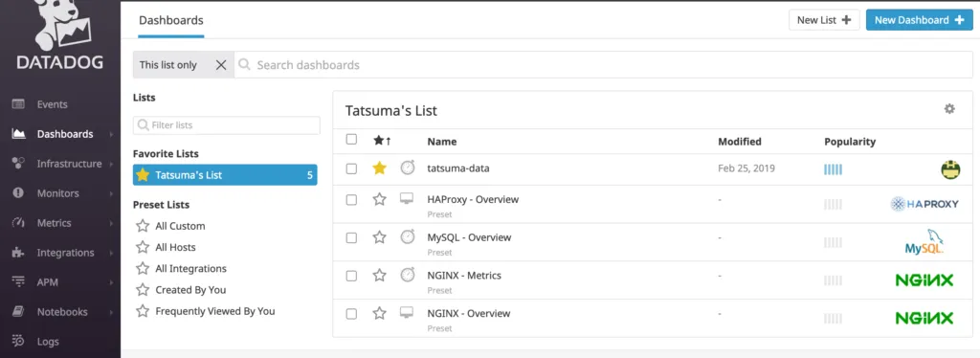This screenshot has width=980, height=358.
Task: Check the tatsuma-data row checkbox
Action: (351, 168)
